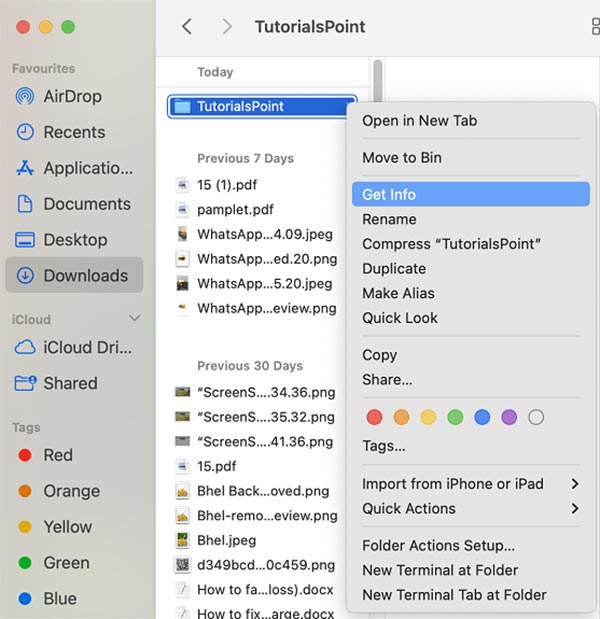Expand Import from iPhone or iPad submenu
600x619 pixels.
[575, 484]
